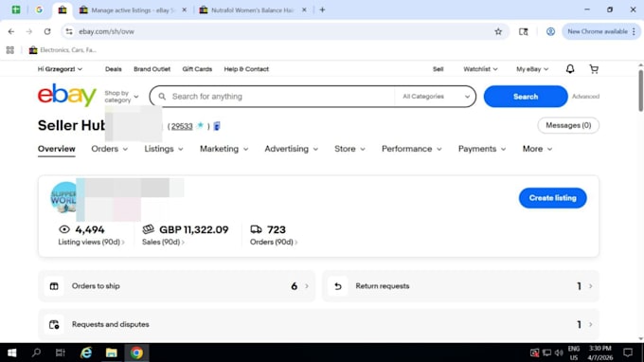Screen dimensions: 644x362
Task: Switch to Manage active listings tab
Action: 133,10
